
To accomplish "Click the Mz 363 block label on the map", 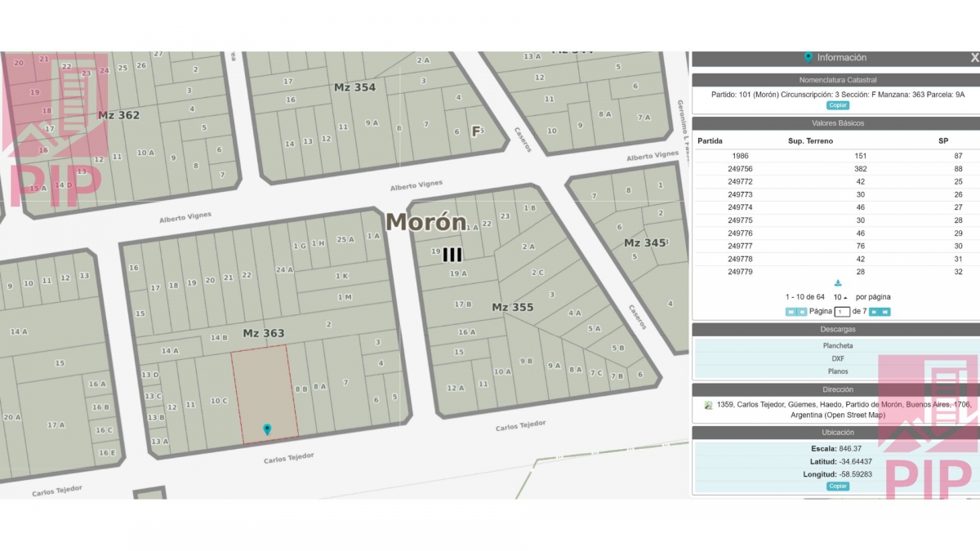I will (264, 333).
